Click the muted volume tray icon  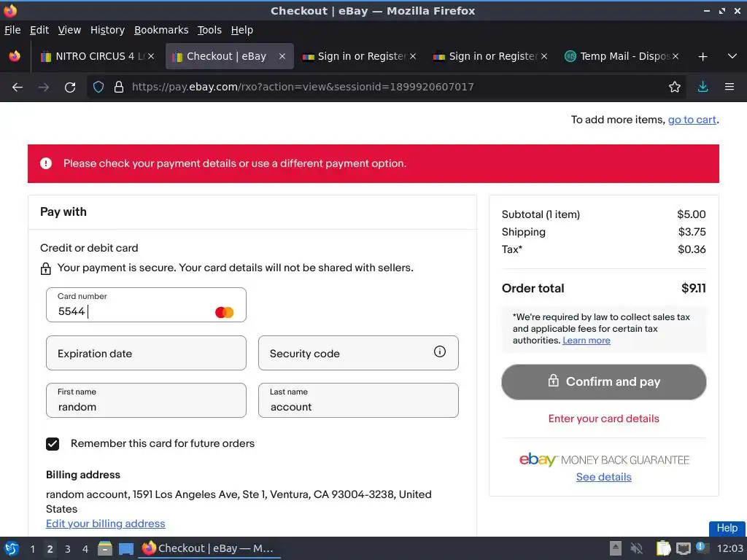[636, 548]
